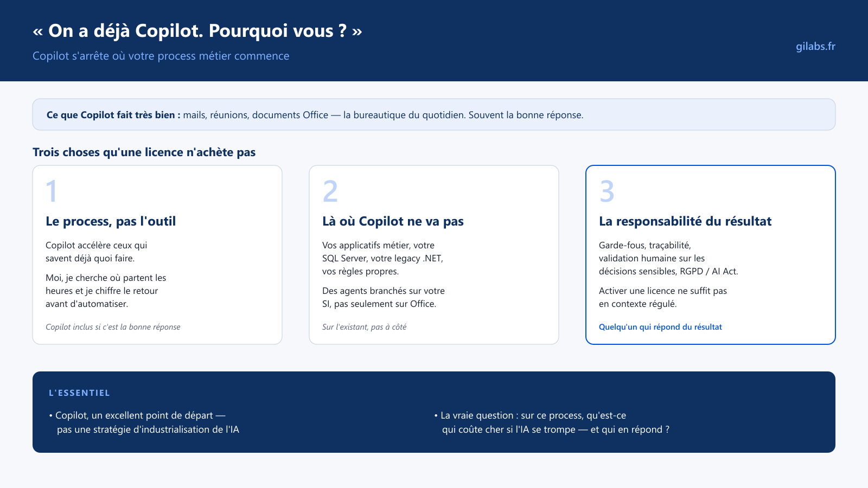Click paragraph starting 'Moi, je cherche où partent'

coord(106,291)
